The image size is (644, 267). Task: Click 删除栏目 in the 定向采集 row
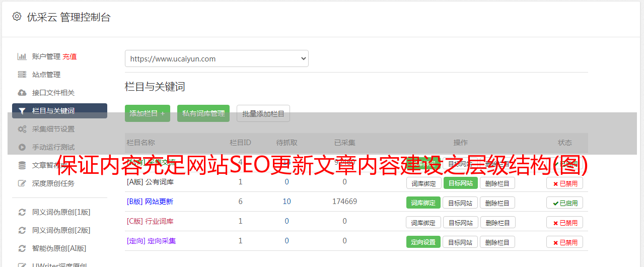497,242
